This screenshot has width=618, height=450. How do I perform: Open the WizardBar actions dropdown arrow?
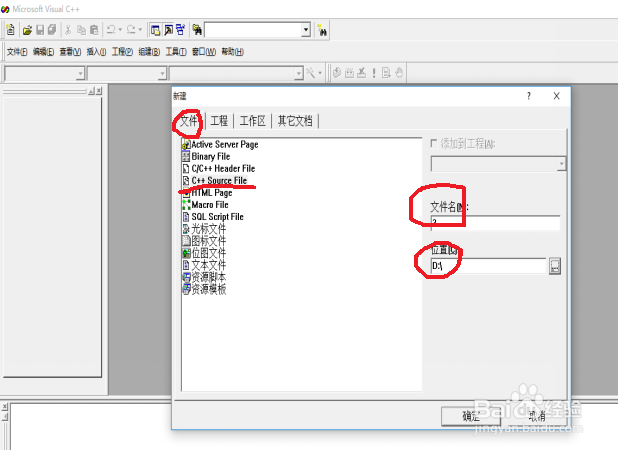(x=320, y=73)
